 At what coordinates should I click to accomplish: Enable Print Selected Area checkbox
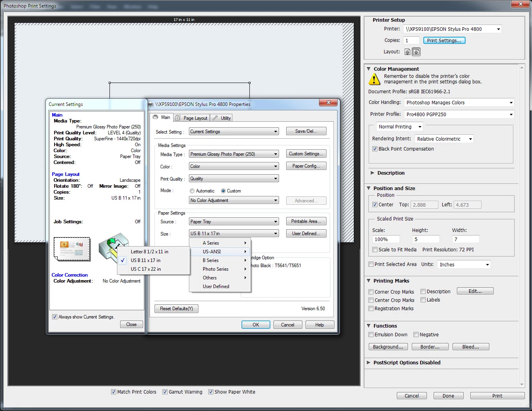(x=371, y=264)
